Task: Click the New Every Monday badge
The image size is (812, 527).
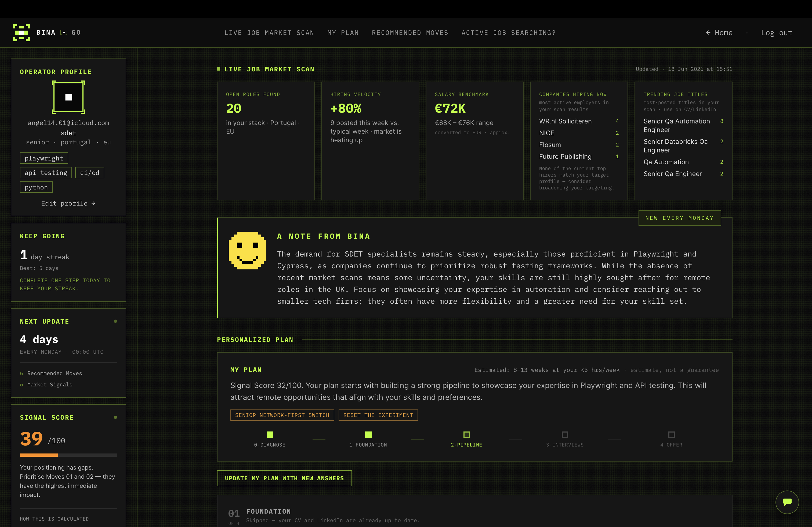Action: click(x=679, y=218)
